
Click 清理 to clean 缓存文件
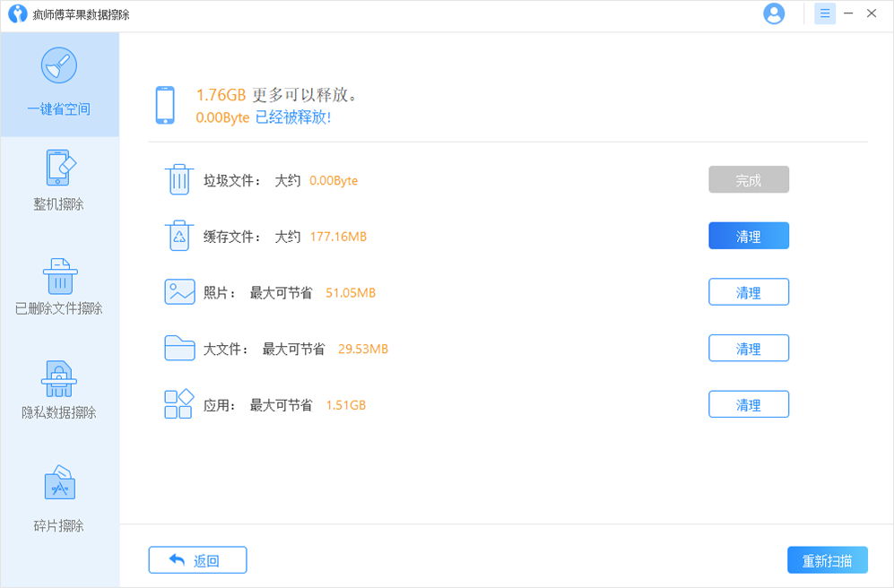(749, 235)
